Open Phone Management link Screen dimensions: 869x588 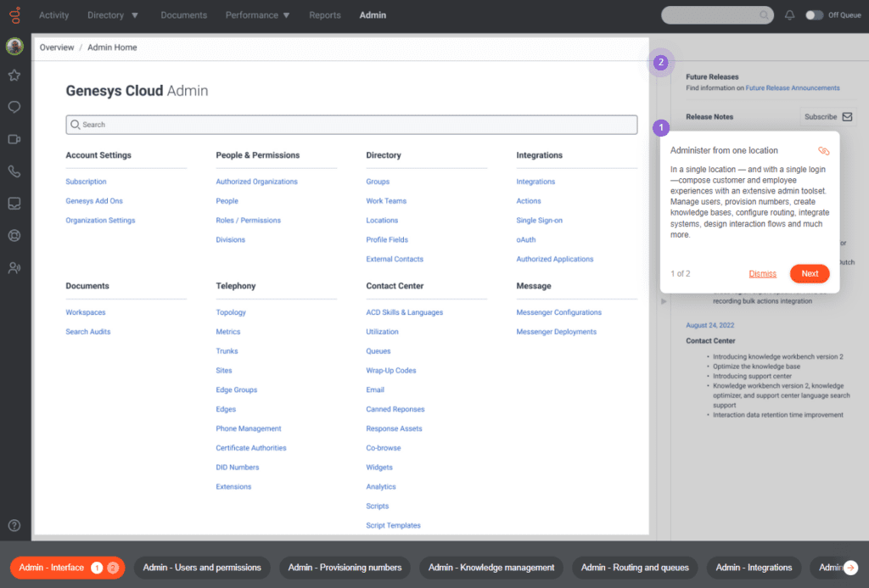[249, 429]
